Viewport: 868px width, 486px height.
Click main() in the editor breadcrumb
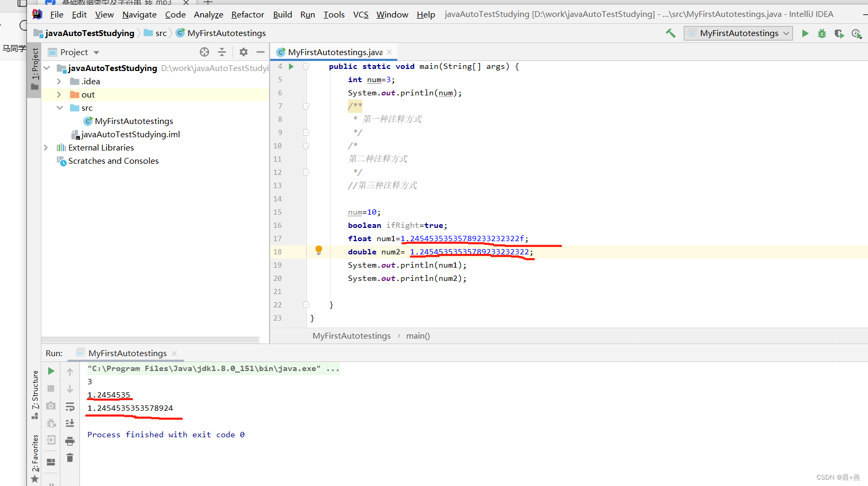418,336
